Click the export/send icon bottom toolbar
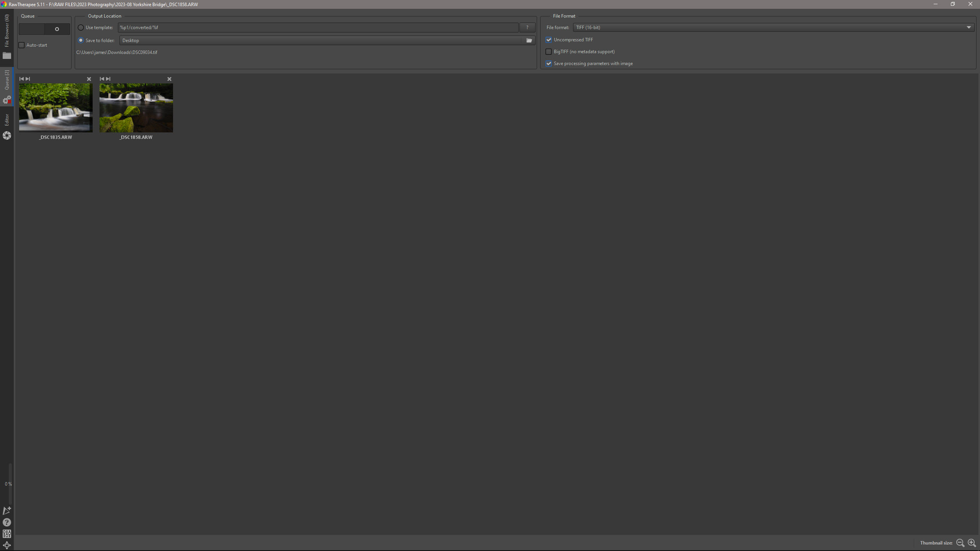Image resolution: width=980 pixels, height=551 pixels. click(x=7, y=510)
